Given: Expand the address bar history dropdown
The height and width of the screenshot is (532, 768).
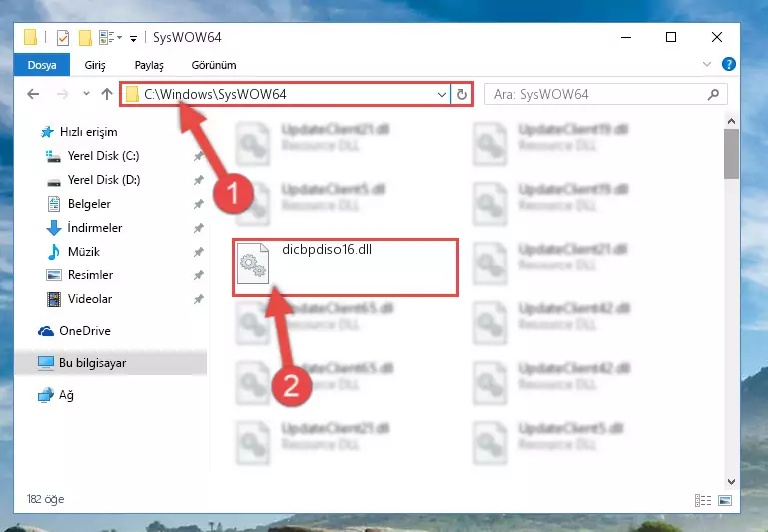Looking at the screenshot, I should pos(441,94).
